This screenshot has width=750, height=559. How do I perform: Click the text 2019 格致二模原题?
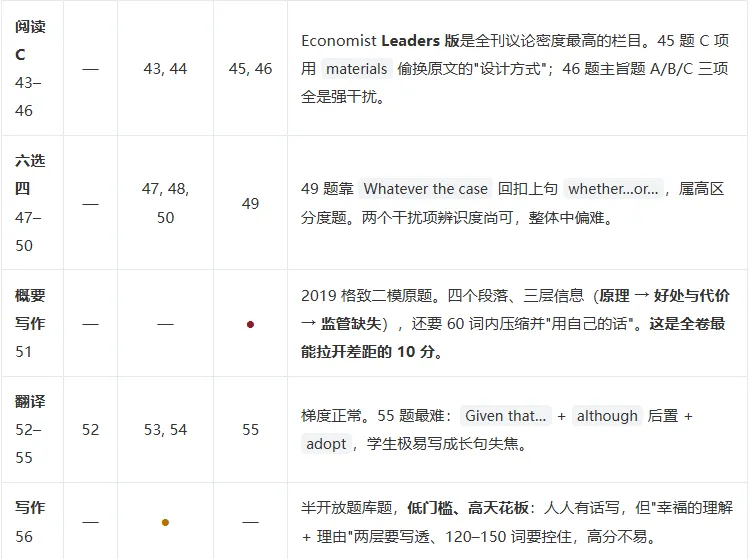[x=366, y=296]
